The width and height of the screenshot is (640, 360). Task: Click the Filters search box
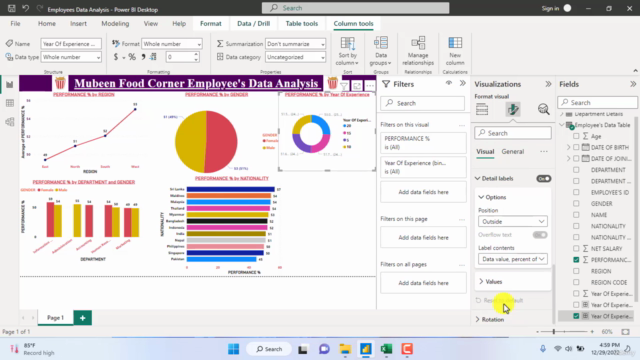422,103
